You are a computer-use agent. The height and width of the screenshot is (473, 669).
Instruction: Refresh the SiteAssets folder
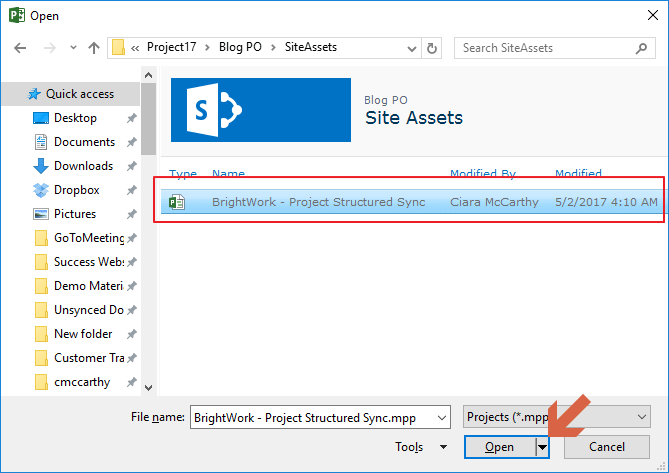point(432,48)
